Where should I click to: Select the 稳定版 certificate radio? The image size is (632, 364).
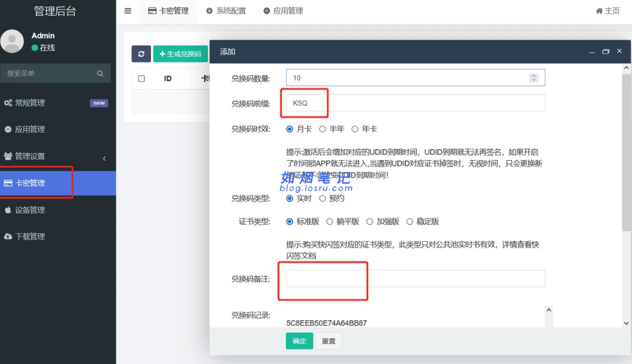409,222
